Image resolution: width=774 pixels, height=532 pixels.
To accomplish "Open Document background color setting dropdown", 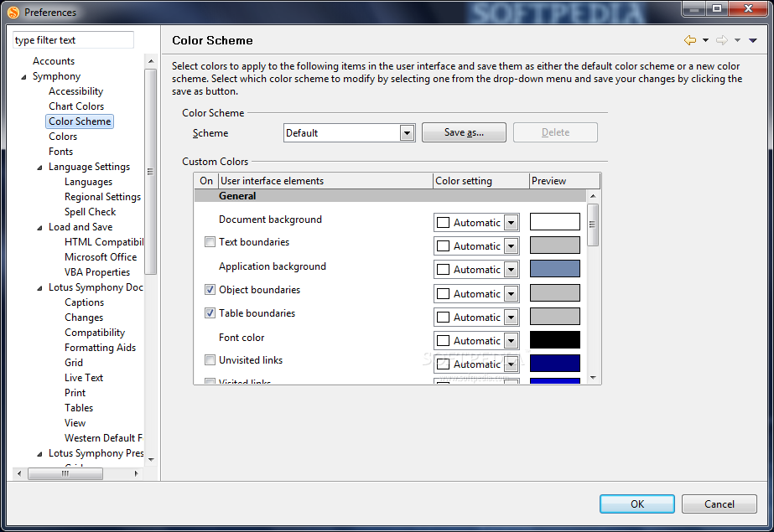I will click(x=512, y=223).
